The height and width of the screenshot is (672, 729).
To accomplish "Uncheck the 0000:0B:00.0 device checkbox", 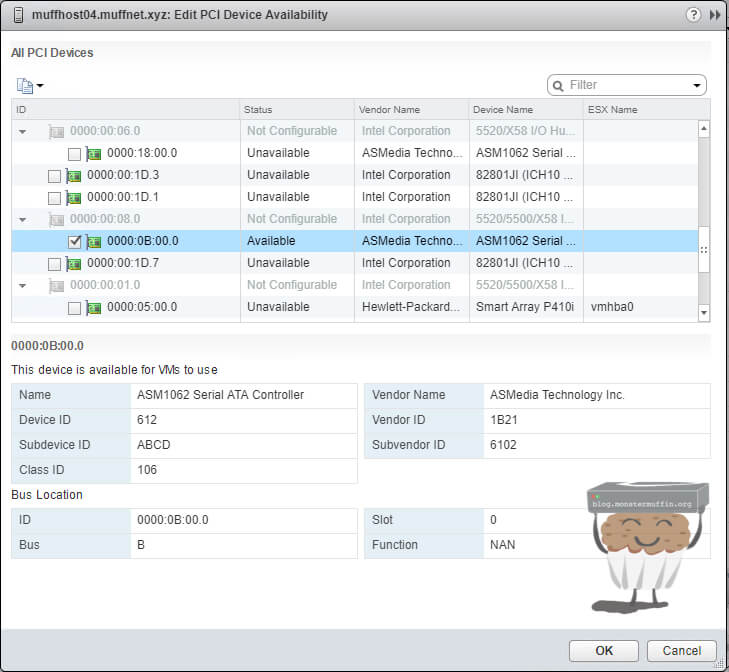I will point(74,241).
